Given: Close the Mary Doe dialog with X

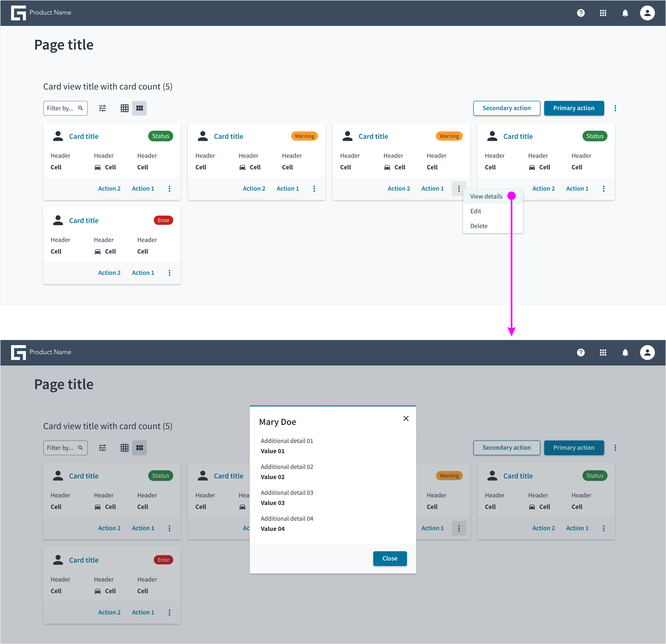Looking at the screenshot, I should tap(406, 418).
